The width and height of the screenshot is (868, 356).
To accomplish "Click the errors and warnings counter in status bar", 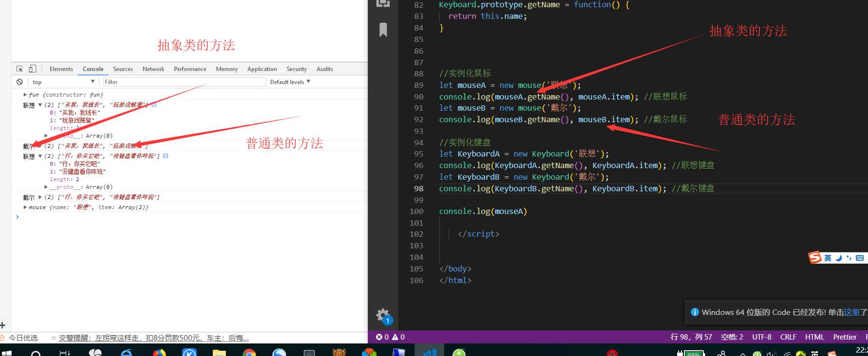I will coord(391,337).
